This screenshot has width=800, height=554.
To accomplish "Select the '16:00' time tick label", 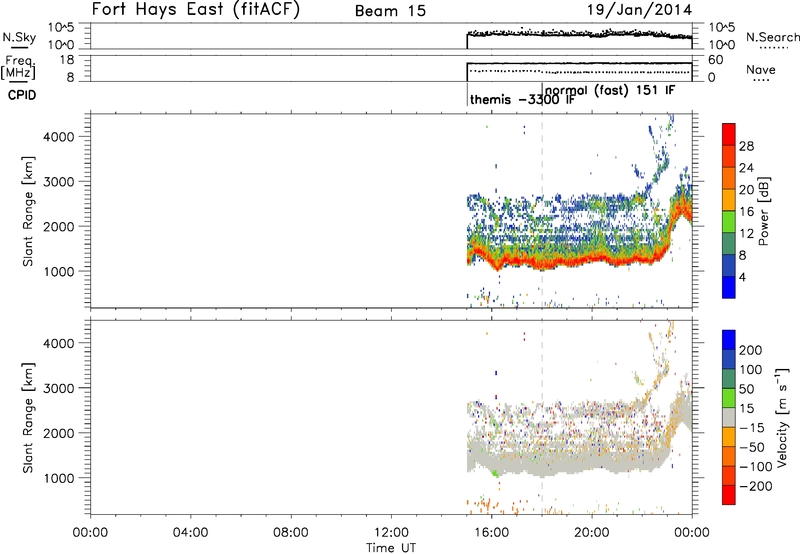I will (x=491, y=533).
